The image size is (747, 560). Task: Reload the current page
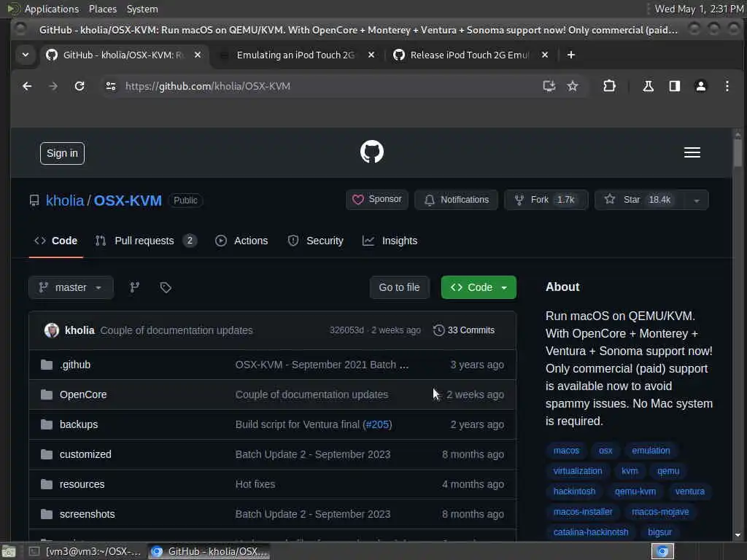[80, 86]
